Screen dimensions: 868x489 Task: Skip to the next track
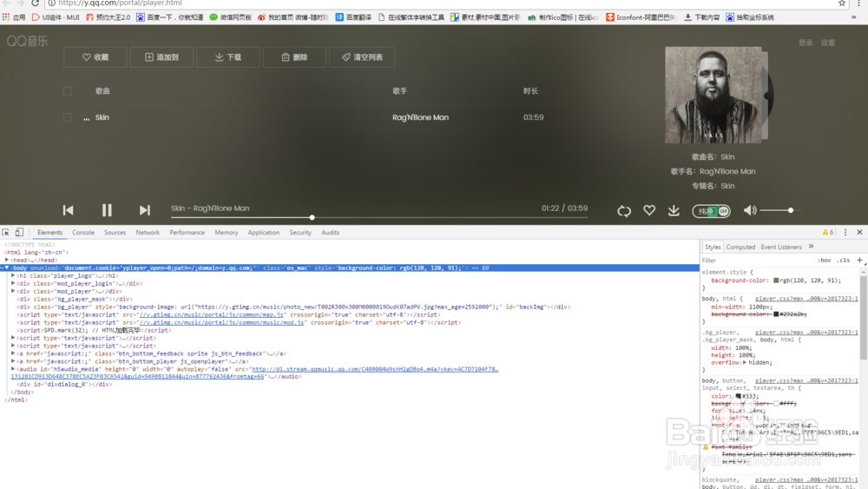click(144, 210)
